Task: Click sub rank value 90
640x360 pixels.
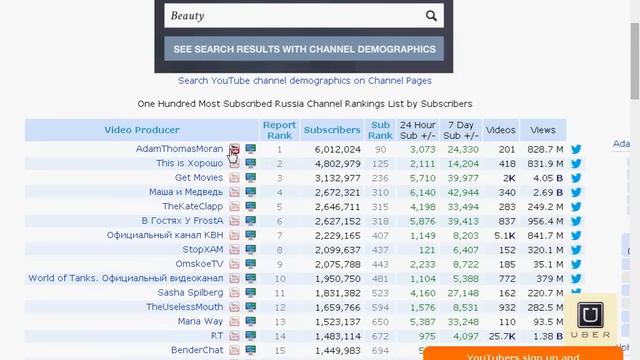Action: point(380,149)
